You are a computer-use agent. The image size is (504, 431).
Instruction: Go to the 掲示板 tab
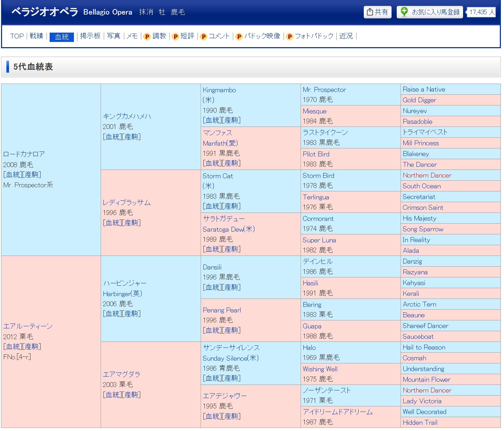click(90, 36)
